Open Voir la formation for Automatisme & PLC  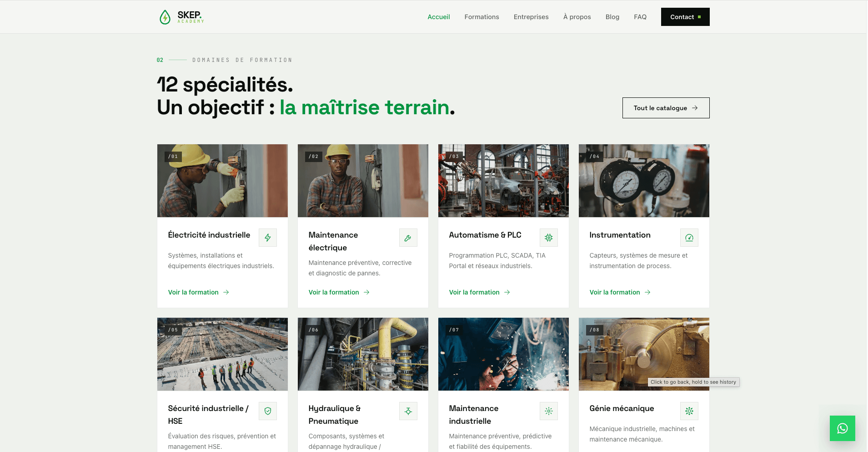pos(480,292)
